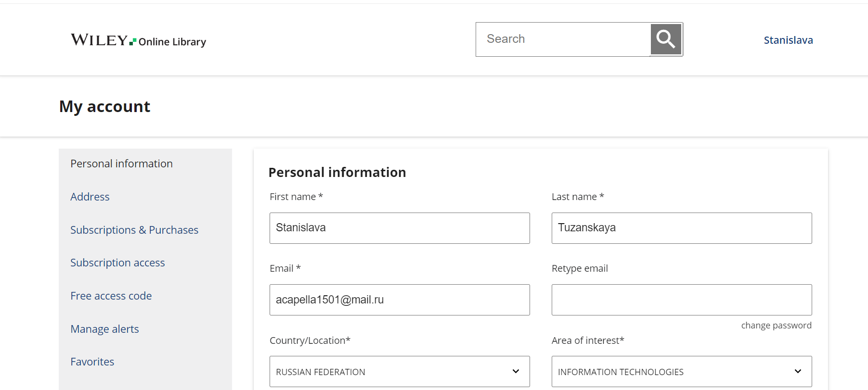The height and width of the screenshot is (390, 868).
Task: Focus the Retype email field
Action: tap(682, 300)
